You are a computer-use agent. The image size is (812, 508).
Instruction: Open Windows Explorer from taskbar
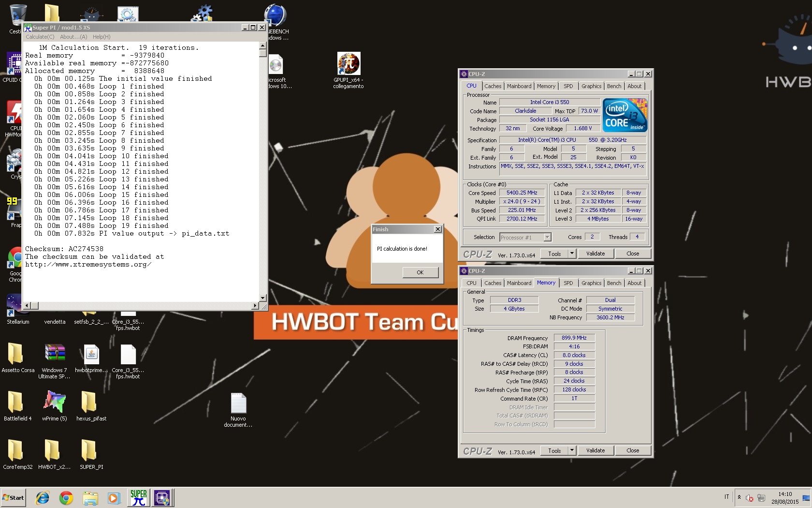point(90,498)
